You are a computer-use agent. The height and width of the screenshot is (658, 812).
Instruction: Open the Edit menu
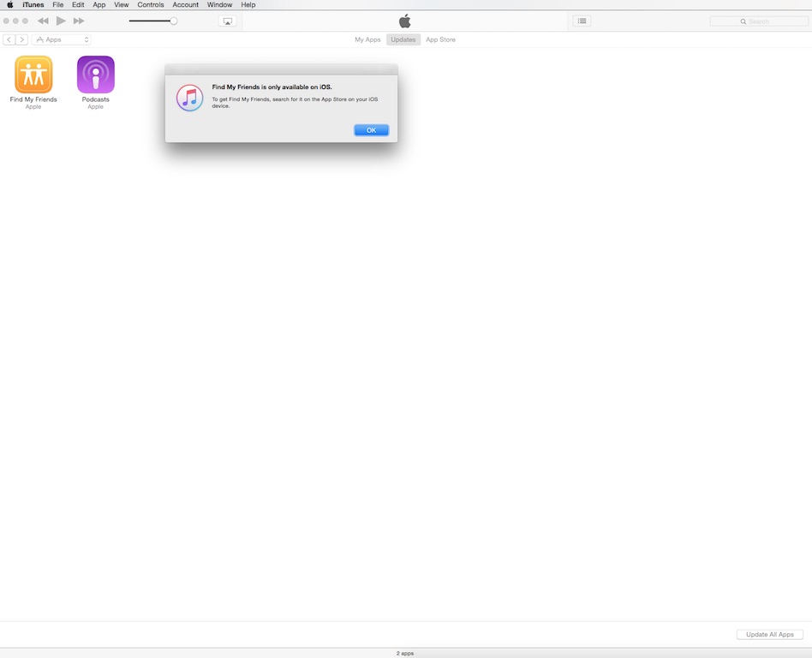click(78, 4)
